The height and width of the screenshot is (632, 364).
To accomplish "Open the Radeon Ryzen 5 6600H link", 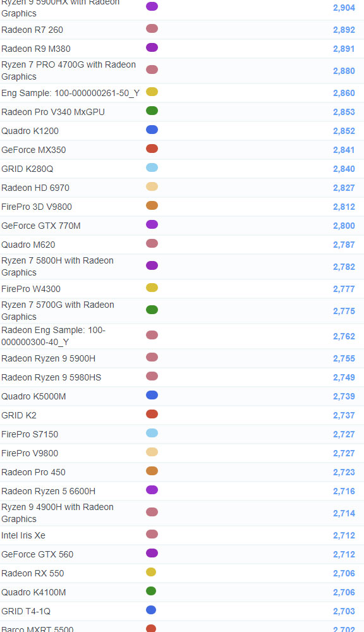I will pyautogui.click(x=49, y=491).
